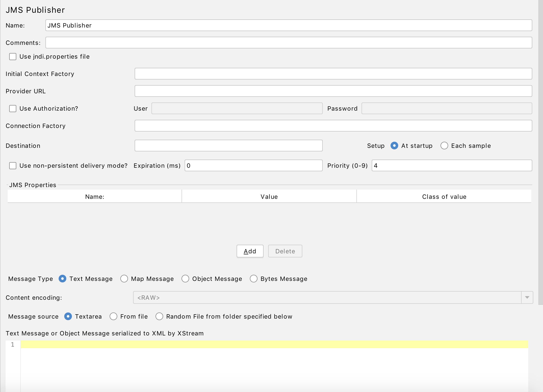Click the Priority (0-9) field
Screen dimensions: 543x392
point(451,166)
